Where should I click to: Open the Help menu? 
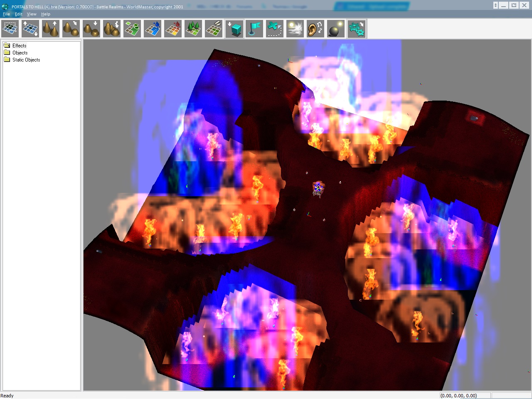click(46, 14)
